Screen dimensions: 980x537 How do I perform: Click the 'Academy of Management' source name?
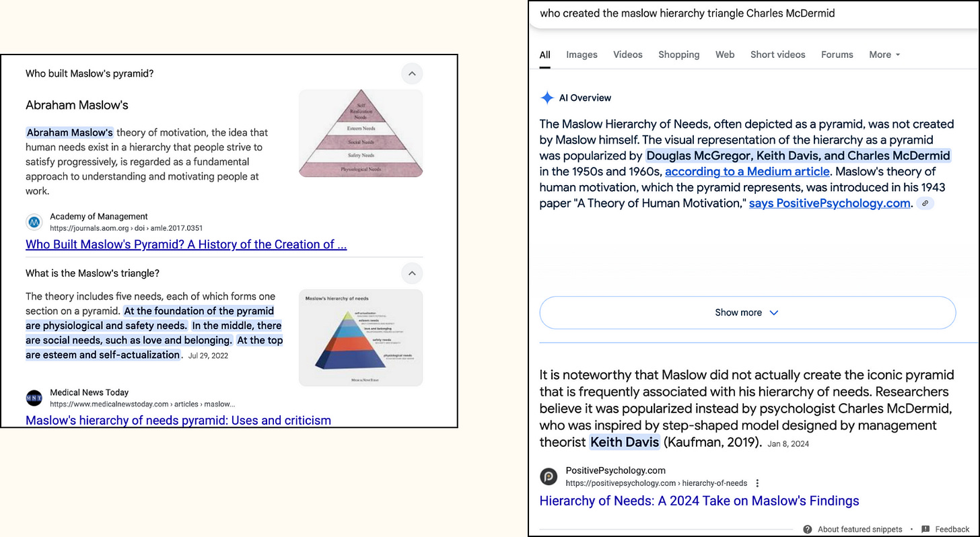(99, 217)
